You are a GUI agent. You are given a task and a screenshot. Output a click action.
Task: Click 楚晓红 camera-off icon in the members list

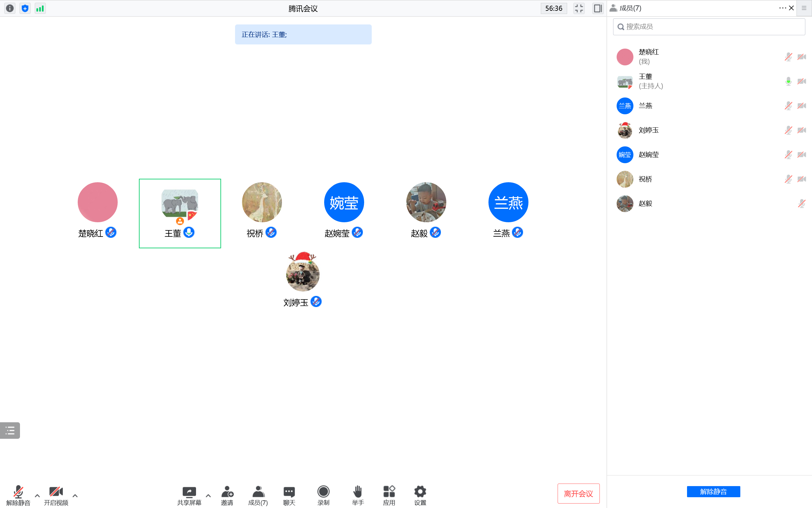[802, 57]
